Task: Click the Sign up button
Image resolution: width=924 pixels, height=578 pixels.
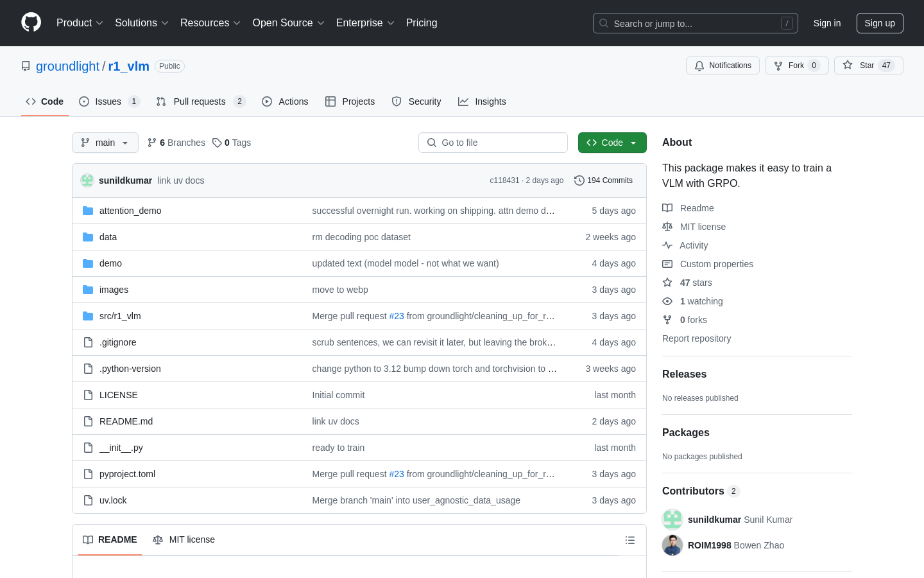Action: (880, 23)
